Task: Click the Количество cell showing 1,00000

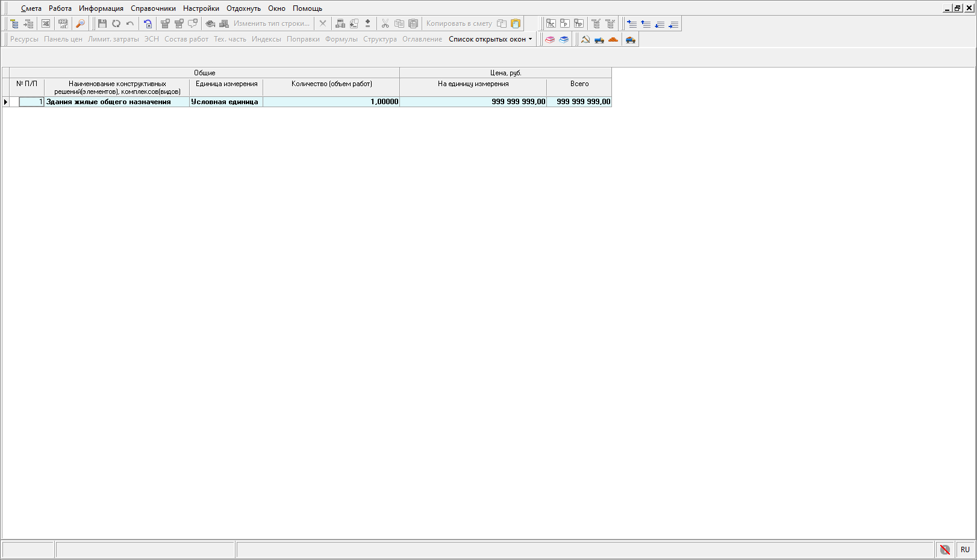Action: click(x=331, y=102)
